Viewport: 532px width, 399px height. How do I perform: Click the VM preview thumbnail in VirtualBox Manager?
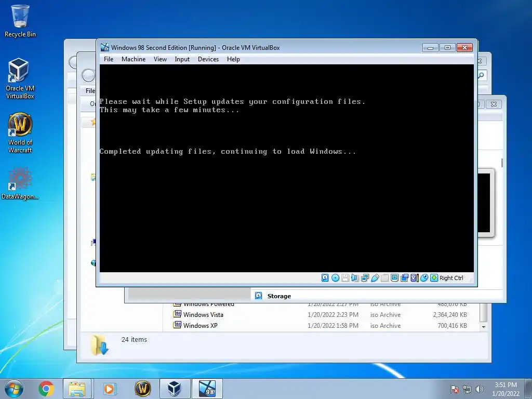pyautogui.click(x=486, y=203)
